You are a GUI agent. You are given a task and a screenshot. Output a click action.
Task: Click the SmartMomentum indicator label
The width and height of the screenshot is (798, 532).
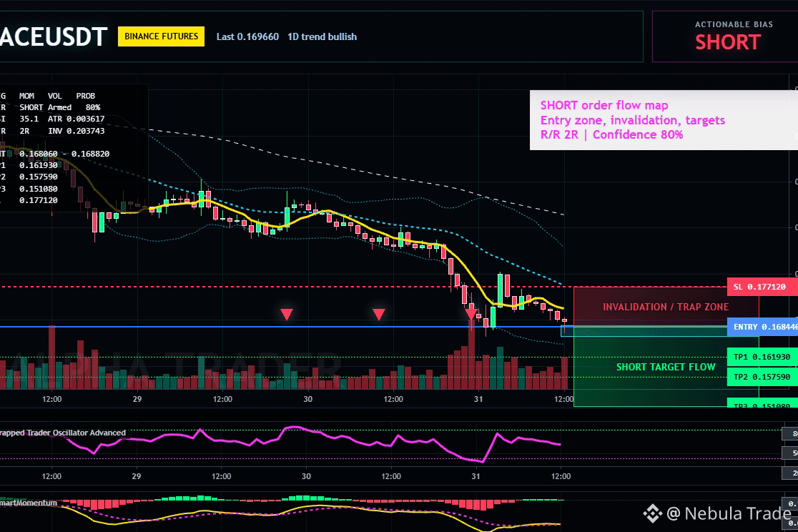29,503
